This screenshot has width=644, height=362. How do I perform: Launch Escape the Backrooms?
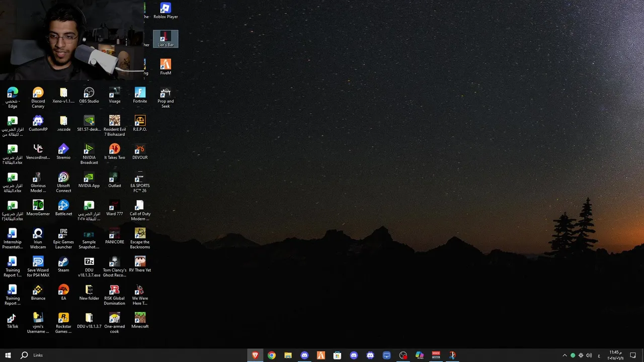pos(140,238)
